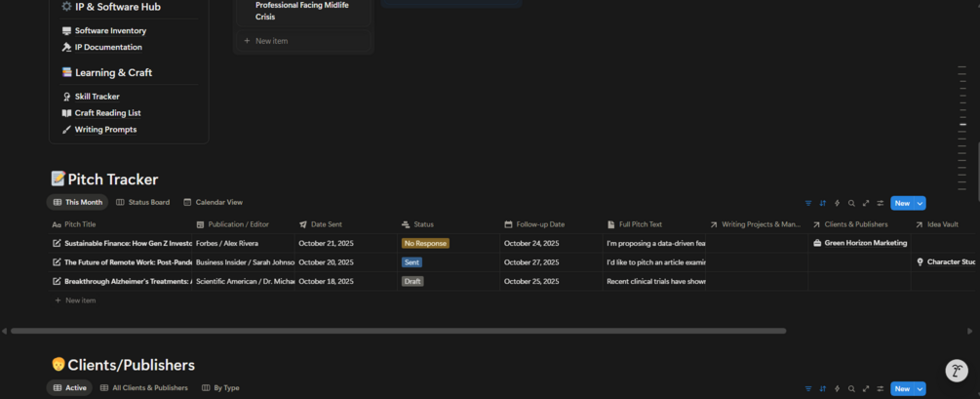
Task: Click the Professional Facing Midlife Crisis card
Action: tap(303, 12)
